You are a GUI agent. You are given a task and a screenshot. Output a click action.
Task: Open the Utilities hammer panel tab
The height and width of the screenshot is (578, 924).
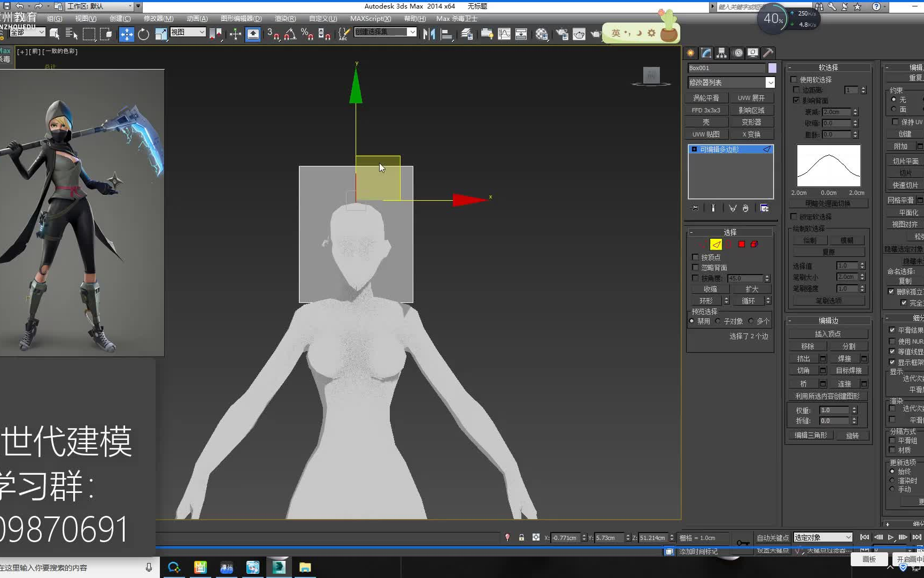click(768, 52)
